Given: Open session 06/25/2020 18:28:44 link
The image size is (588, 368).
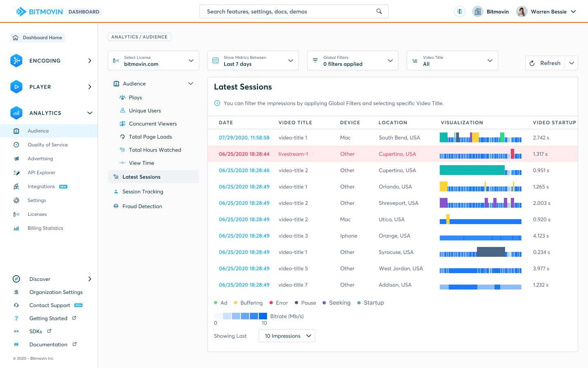Looking at the screenshot, I should [x=244, y=154].
